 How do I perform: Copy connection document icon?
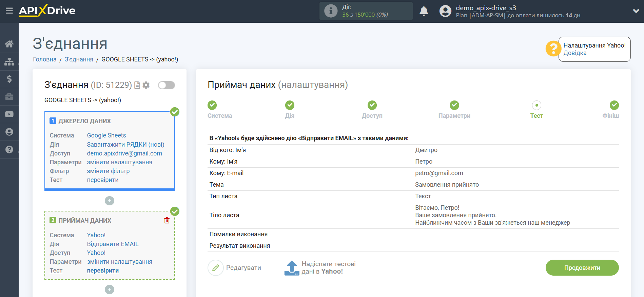click(137, 85)
